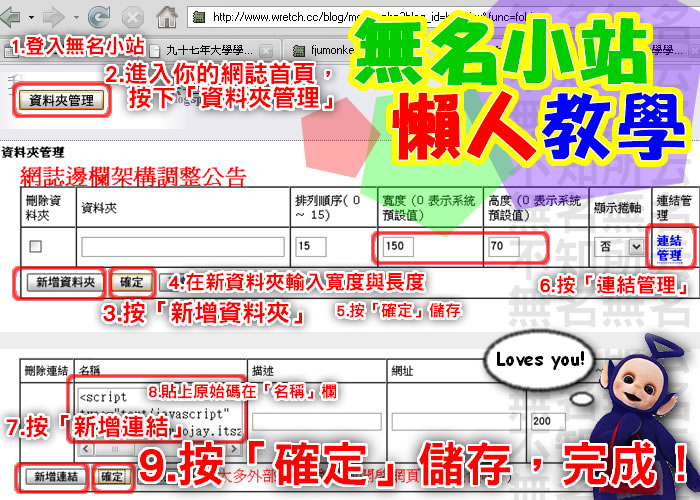Click the textarea's left scroll arrow
Screen dimensions: 700x500
pyautogui.click(x=86, y=448)
